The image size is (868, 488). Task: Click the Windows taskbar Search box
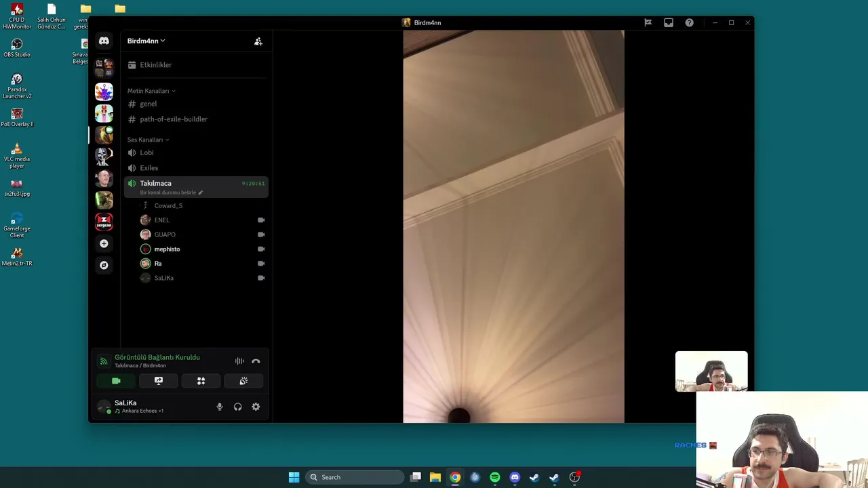[353, 477]
